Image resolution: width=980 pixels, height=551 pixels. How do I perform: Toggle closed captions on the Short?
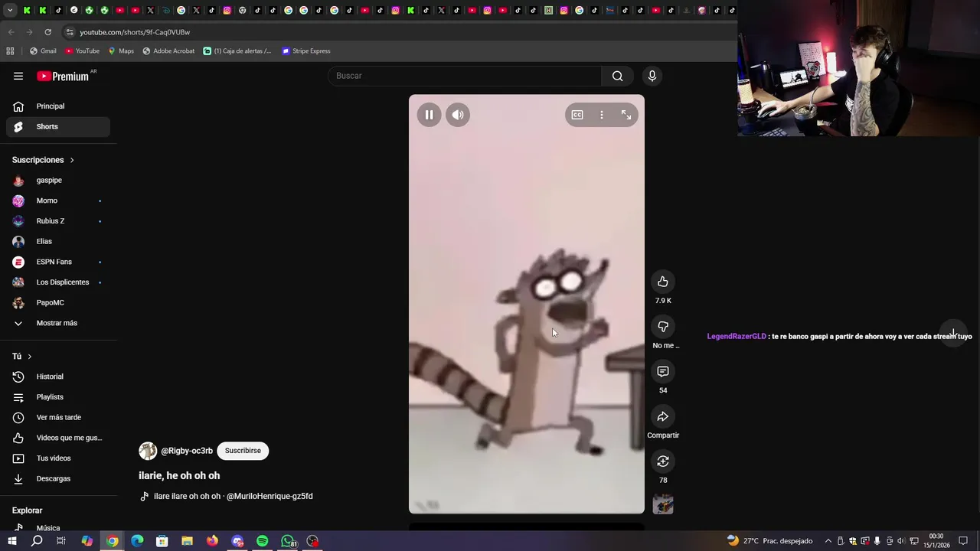tap(577, 115)
